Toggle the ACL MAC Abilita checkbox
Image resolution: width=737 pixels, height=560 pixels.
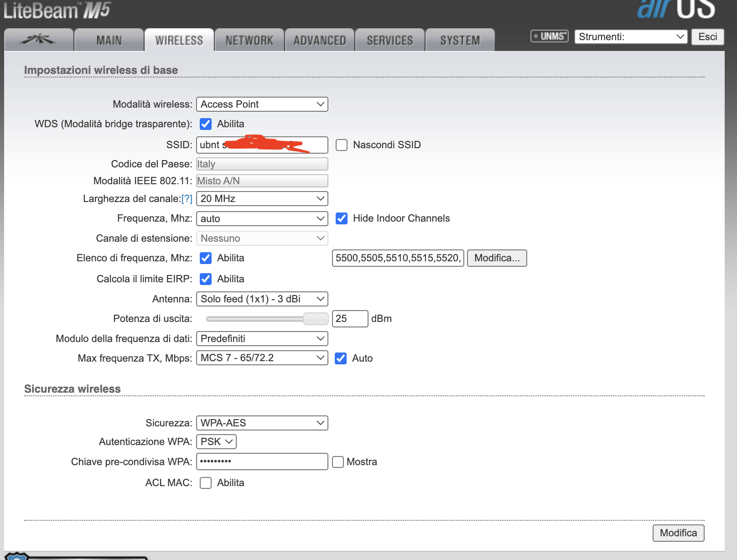(x=206, y=483)
